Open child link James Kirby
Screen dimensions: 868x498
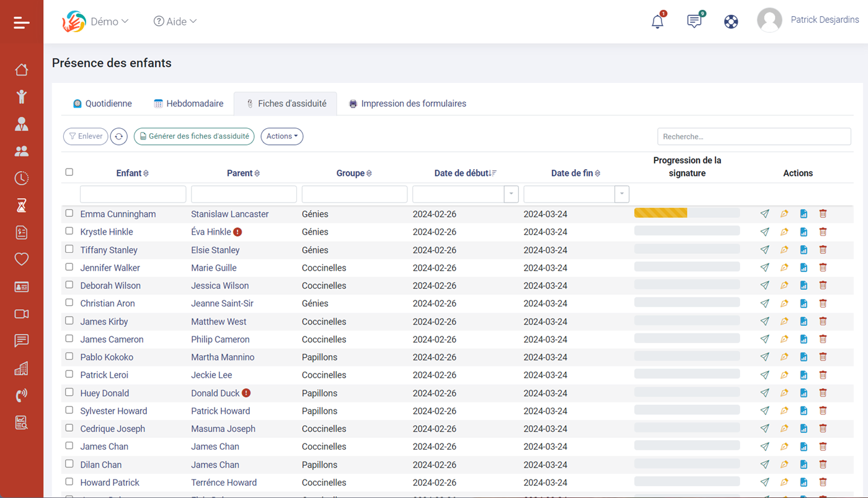tap(104, 321)
